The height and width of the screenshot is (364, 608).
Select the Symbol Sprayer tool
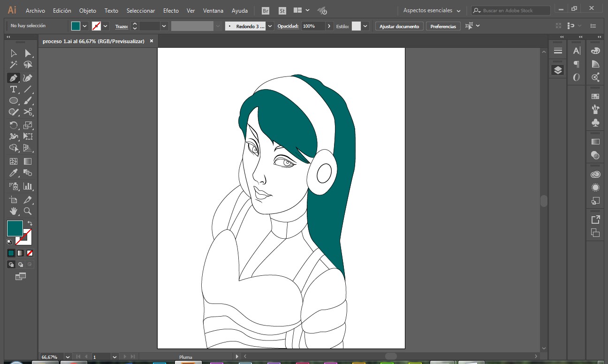(x=14, y=186)
